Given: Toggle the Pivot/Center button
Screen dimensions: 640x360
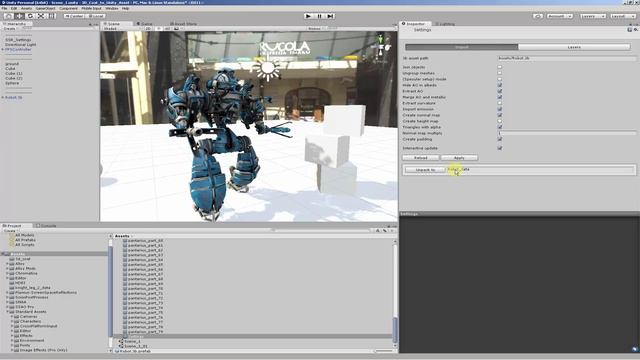Looking at the screenshot, I should pos(75,16).
